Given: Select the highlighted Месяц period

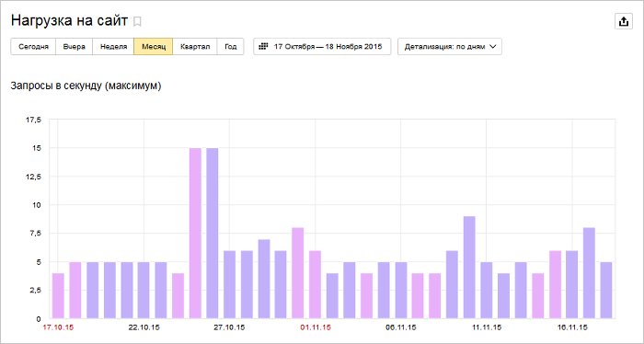Looking at the screenshot, I should 154,46.
